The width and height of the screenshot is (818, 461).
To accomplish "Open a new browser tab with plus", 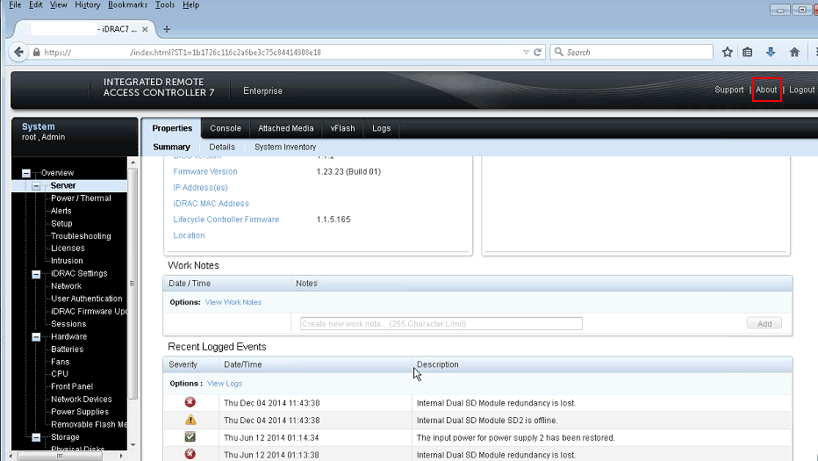I will pyautogui.click(x=167, y=29).
